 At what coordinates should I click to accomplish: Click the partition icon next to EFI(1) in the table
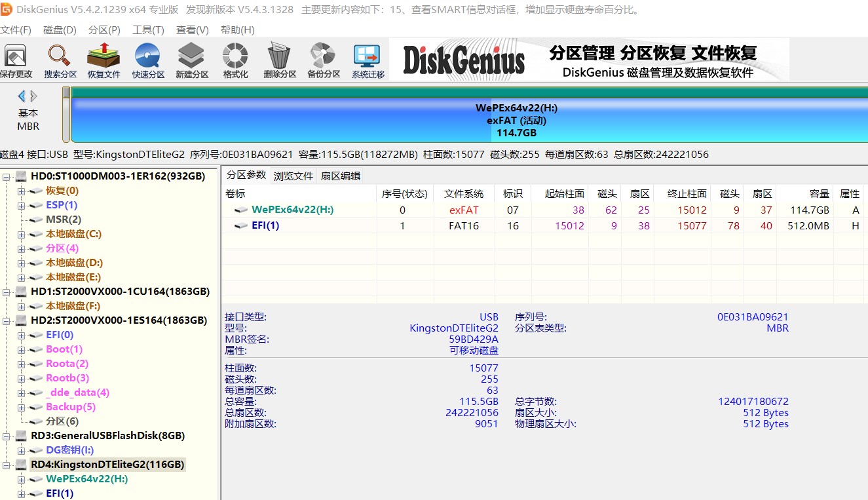(242, 226)
